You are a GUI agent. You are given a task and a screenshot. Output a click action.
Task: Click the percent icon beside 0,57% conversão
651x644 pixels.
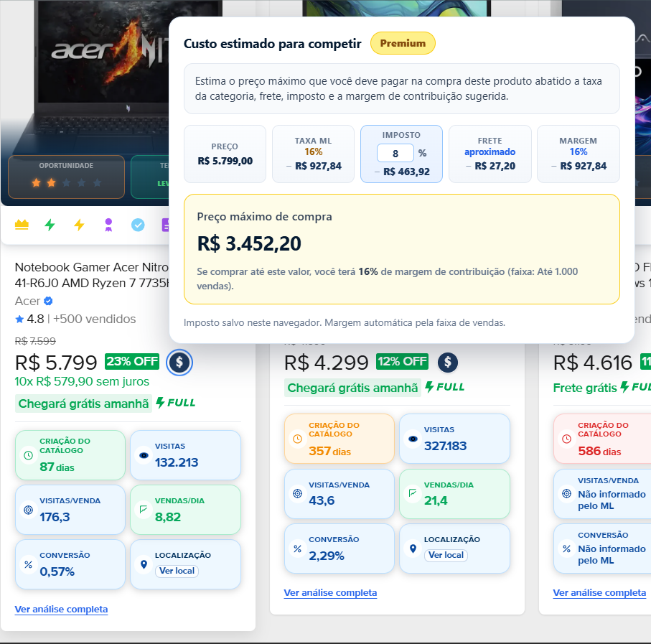point(28,564)
